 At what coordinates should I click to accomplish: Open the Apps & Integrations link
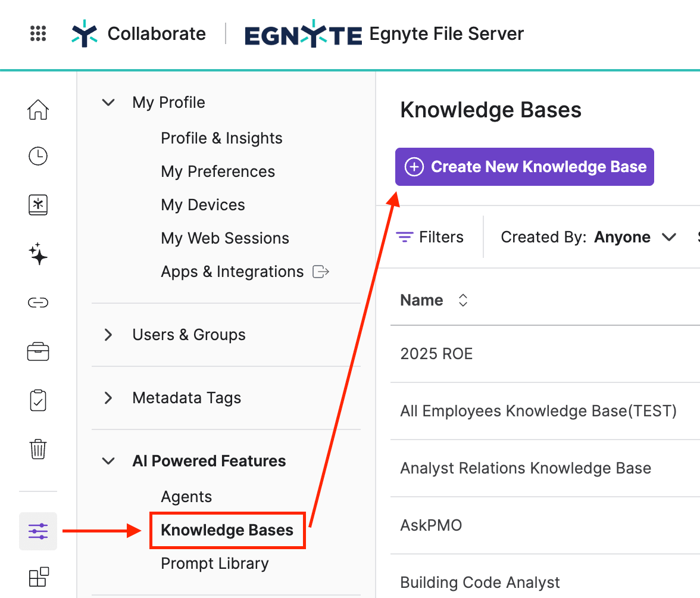(x=232, y=272)
